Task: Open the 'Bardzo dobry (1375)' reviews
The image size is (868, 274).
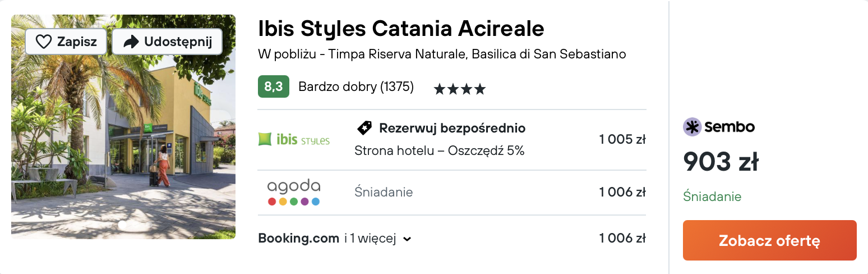Action: pyautogui.click(x=356, y=86)
